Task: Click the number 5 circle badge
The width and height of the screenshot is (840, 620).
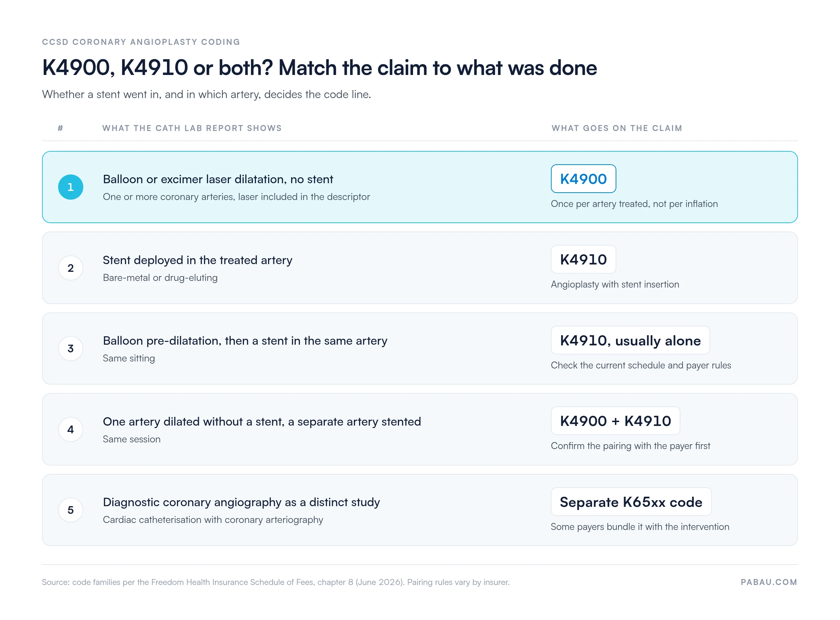Action: coord(70,510)
